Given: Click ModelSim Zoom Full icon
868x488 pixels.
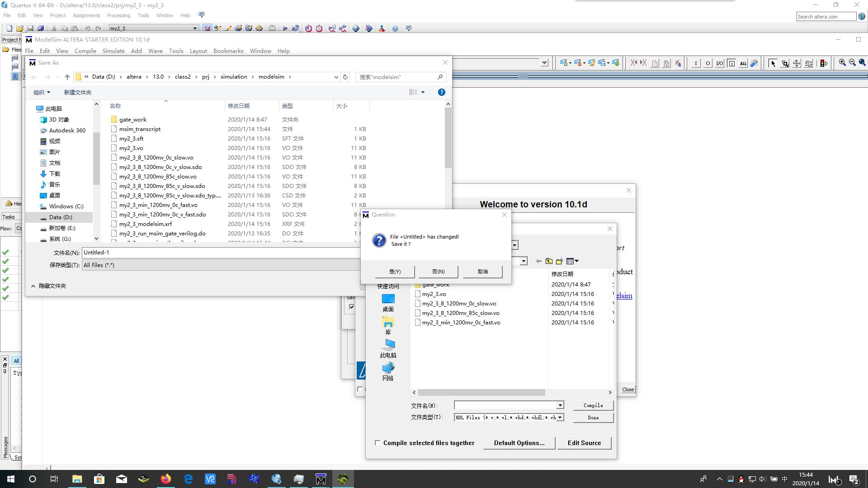Looking at the screenshot, I should point(862,63).
